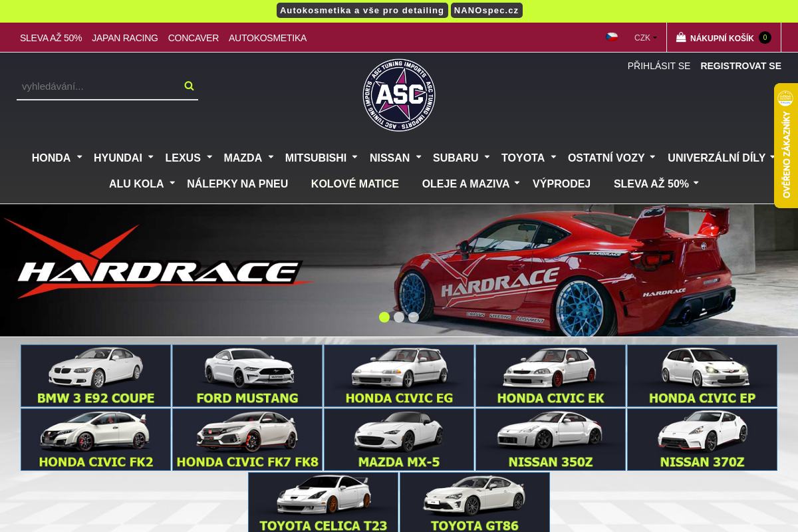This screenshot has height=532, width=798.
Task: Select the TOYOTA GT86 thumbnail
Action: pyautogui.click(x=474, y=502)
